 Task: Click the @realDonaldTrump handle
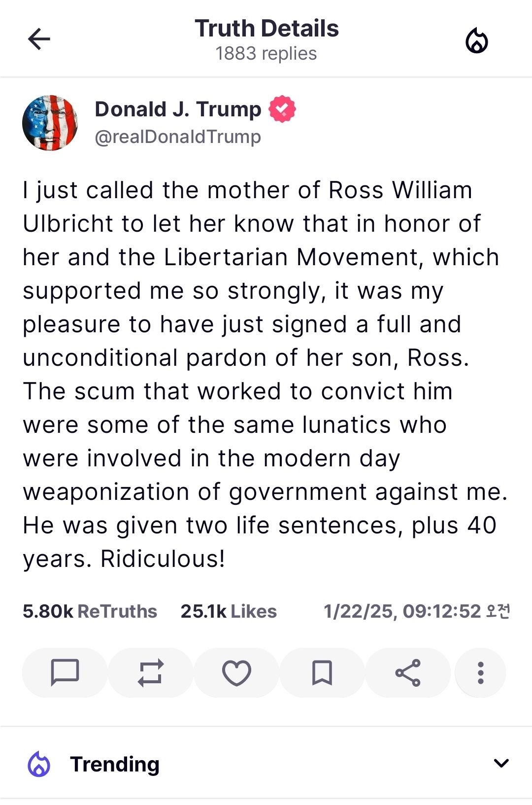click(x=178, y=137)
